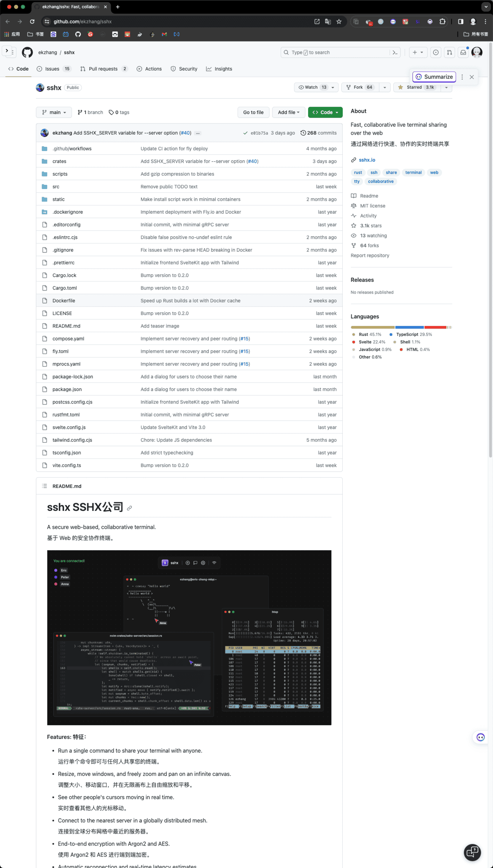Viewport: 493px width, 868px height.
Task: Open the command palette icon
Action: (395, 52)
